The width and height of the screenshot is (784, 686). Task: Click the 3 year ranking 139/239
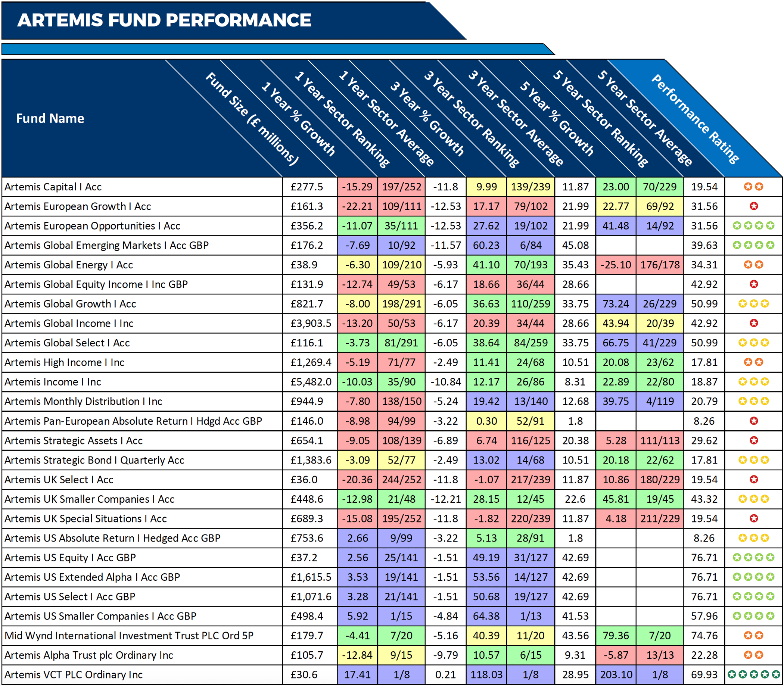coord(531,187)
